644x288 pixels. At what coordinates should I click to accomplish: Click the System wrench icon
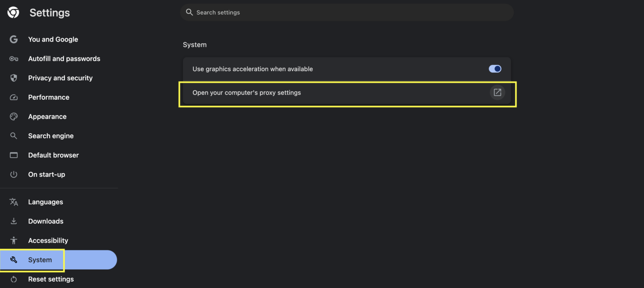click(x=13, y=259)
